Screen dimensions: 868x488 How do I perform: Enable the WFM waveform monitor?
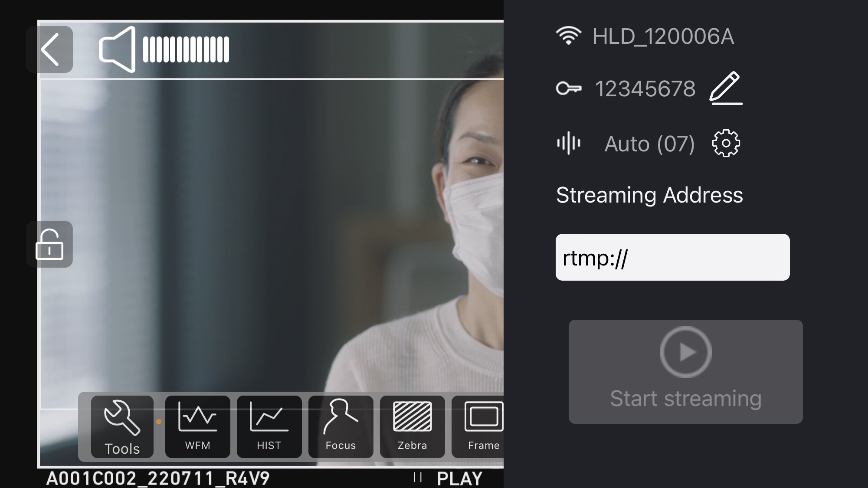coord(198,427)
